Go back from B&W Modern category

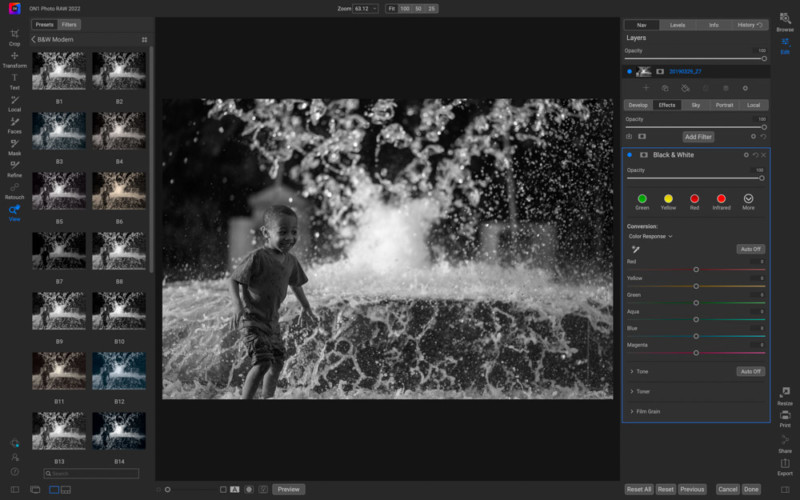coord(33,39)
